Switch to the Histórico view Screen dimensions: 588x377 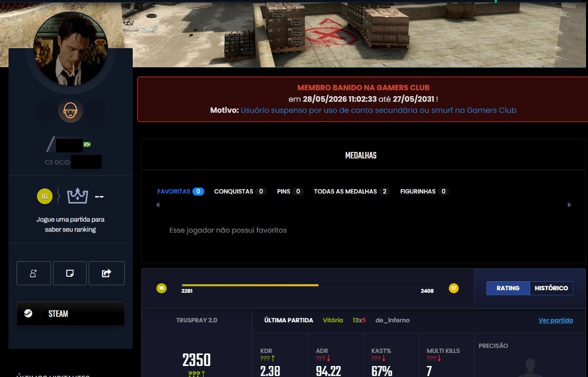click(x=551, y=288)
